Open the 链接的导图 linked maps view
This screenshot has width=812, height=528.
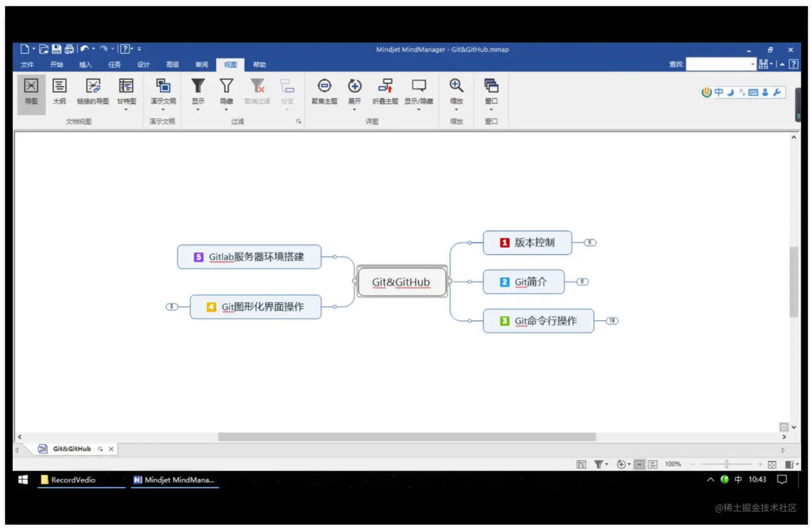93,93
